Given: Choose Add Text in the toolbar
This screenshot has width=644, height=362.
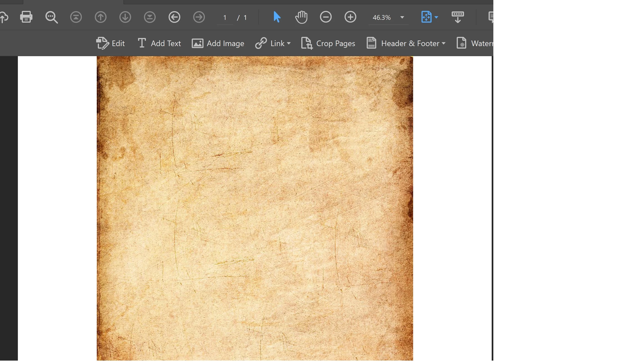Looking at the screenshot, I should tap(159, 44).
